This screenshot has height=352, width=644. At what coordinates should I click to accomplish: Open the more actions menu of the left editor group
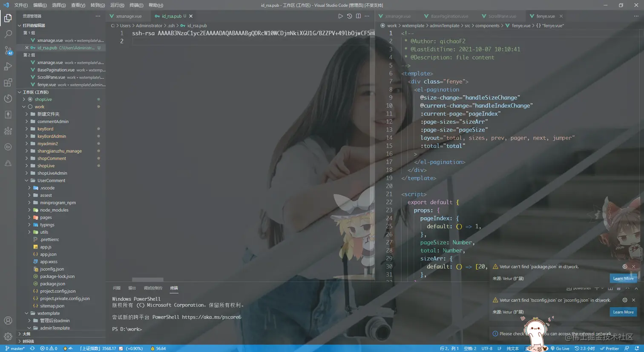tap(367, 16)
